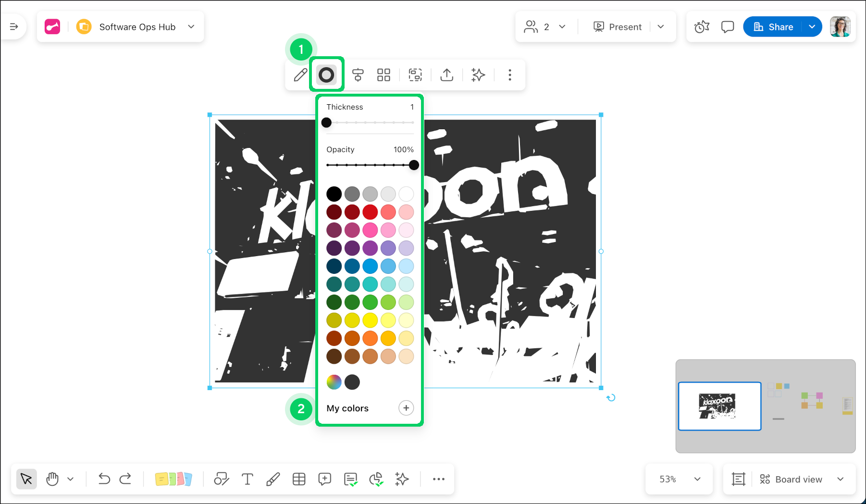This screenshot has height=504, width=866.
Task: Toggle the left sidebar panel open
Action: [x=14, y=27]
